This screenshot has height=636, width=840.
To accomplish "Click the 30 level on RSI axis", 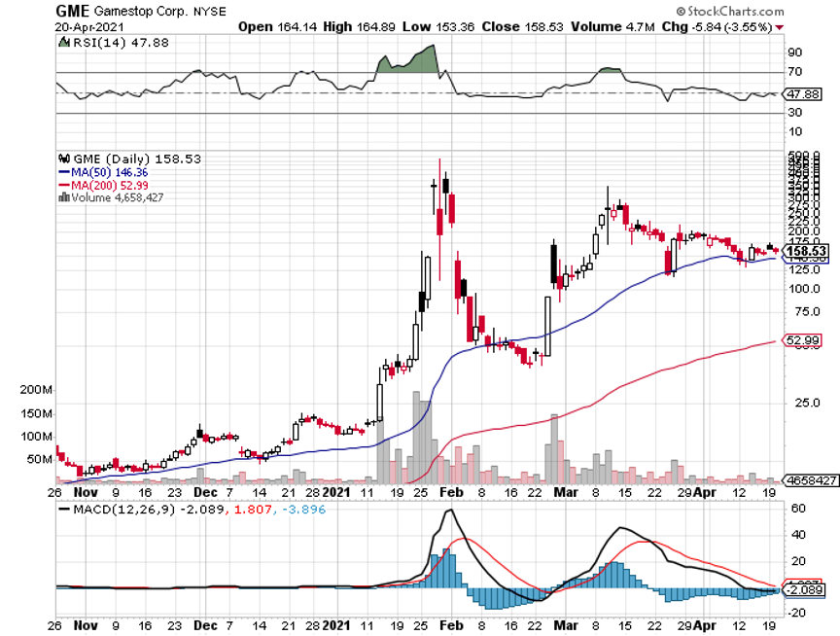I will click(x=795, y=113).
